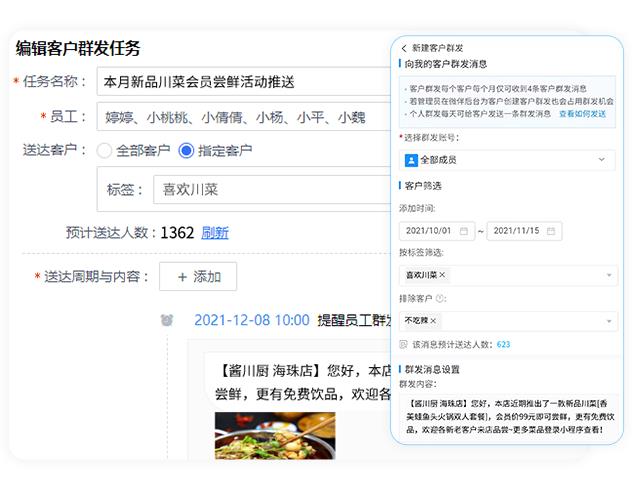Click the 刷新 link to refresh count
The image size is (640, 483).
215,233
